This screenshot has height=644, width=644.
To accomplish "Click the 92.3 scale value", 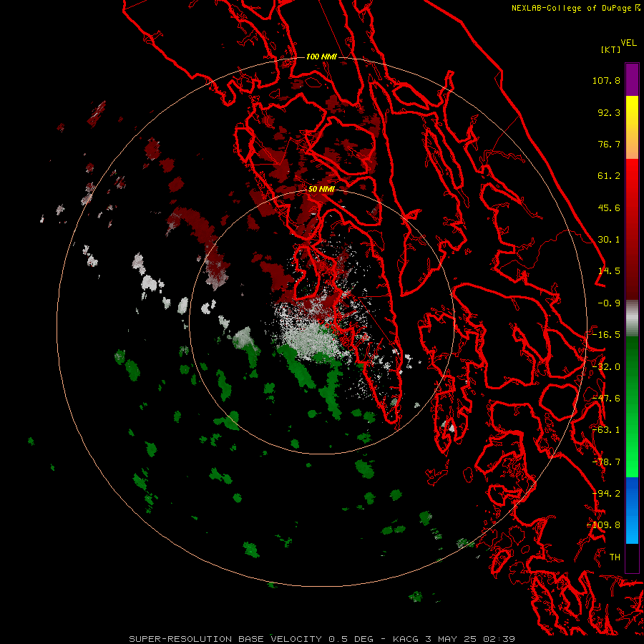I will (609, 112).
